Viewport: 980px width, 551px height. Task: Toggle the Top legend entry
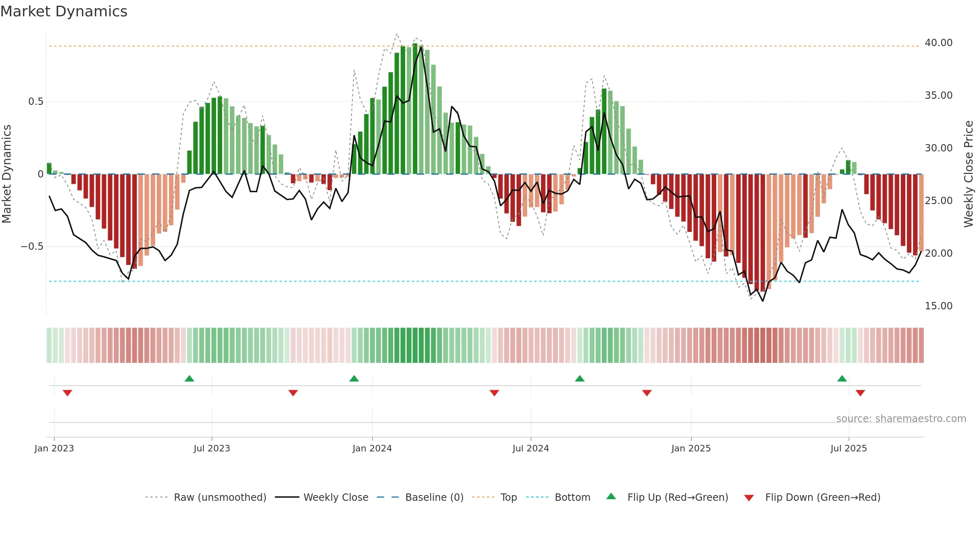(x=494, y=497)
